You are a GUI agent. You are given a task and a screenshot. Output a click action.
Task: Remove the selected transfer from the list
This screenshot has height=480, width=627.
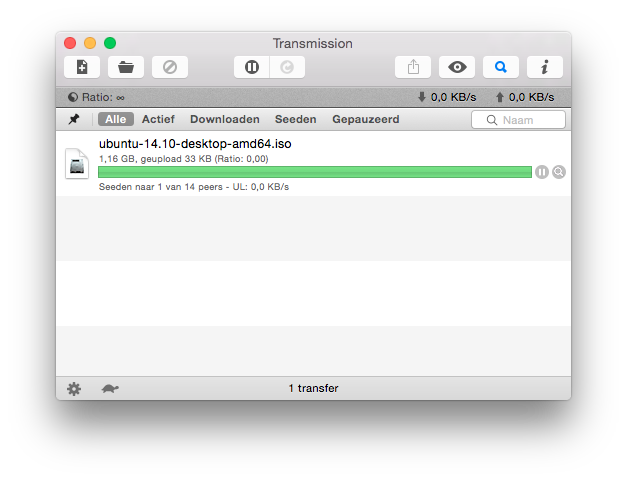[x=170, y=67]
